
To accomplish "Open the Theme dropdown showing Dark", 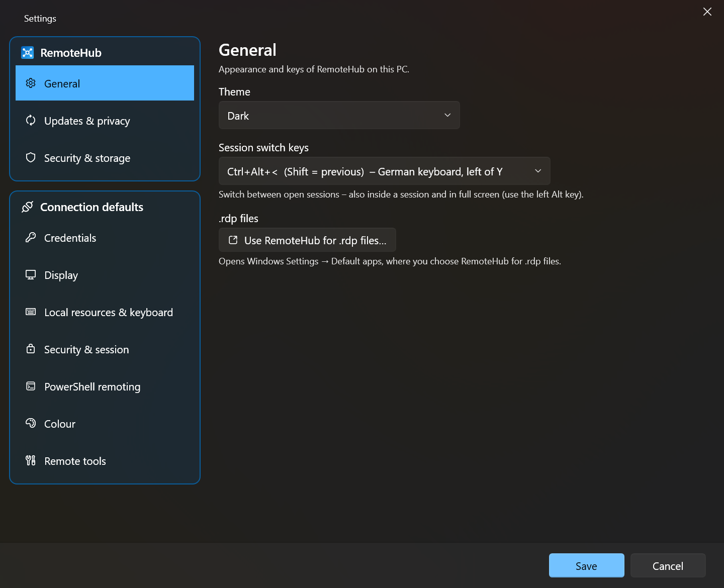I will click(x=339, y=116).
